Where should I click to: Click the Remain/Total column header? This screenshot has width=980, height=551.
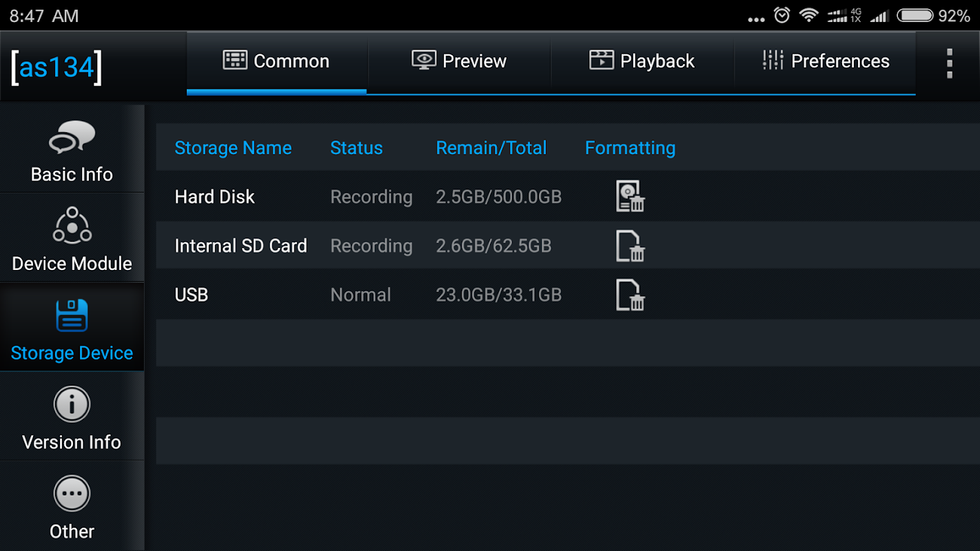[x=491, y=148]
